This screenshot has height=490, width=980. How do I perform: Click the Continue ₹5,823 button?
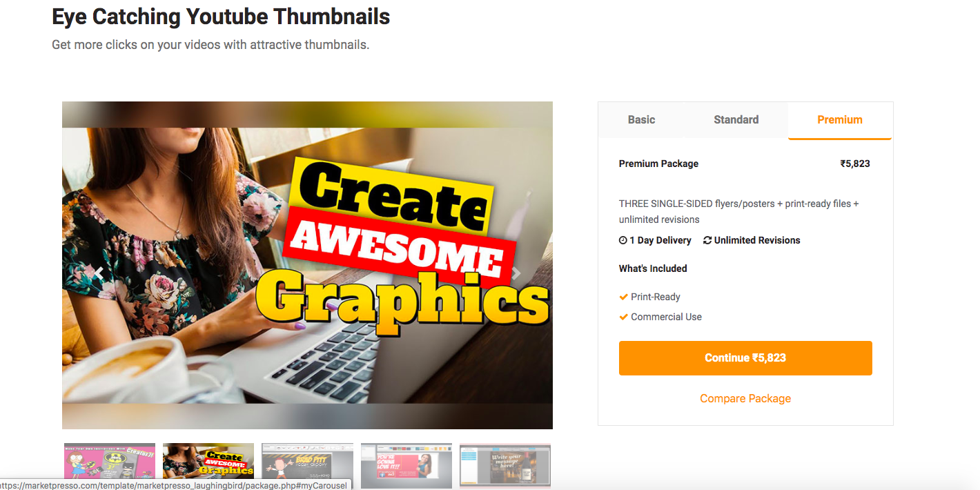[745, 358]
